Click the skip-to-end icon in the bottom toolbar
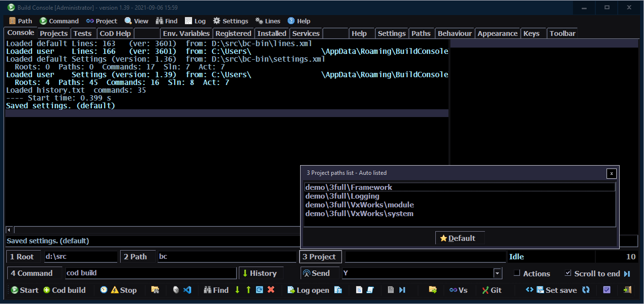 coord(402,290)
